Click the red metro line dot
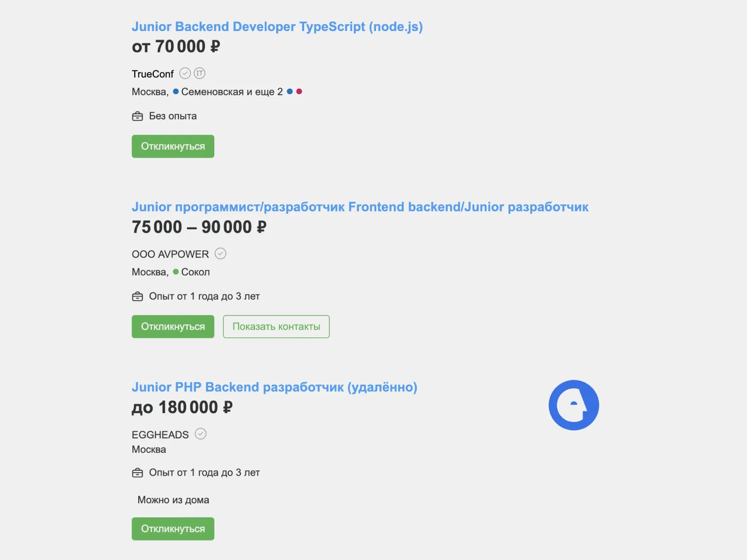The height and width of the screenshot is (560, 747). click(x=299, y=91)
